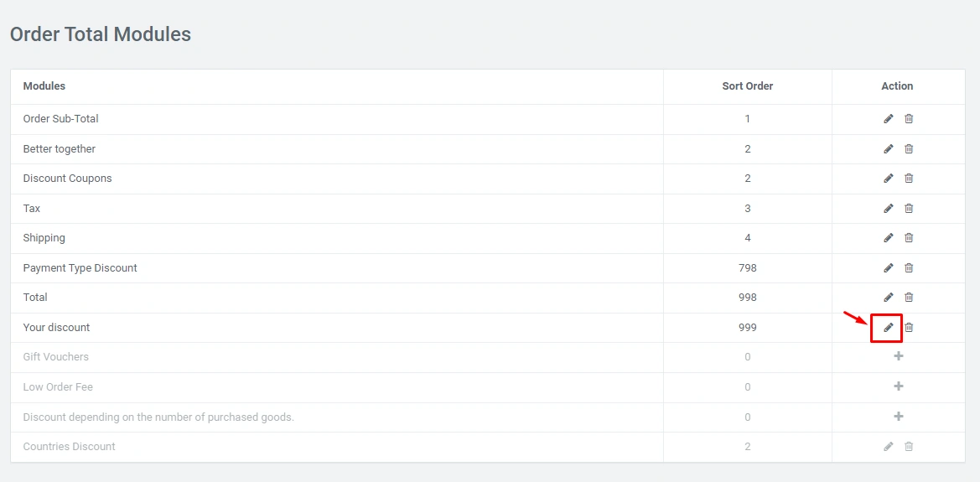Remove the Better together module
This screenshot has width=980, height=482.
click(909, 149)
